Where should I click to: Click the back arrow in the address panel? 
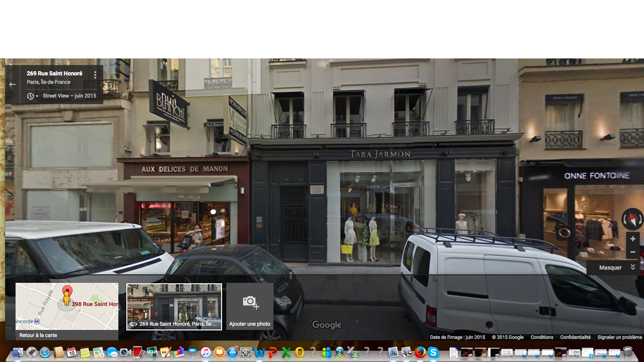coord(12,84)
